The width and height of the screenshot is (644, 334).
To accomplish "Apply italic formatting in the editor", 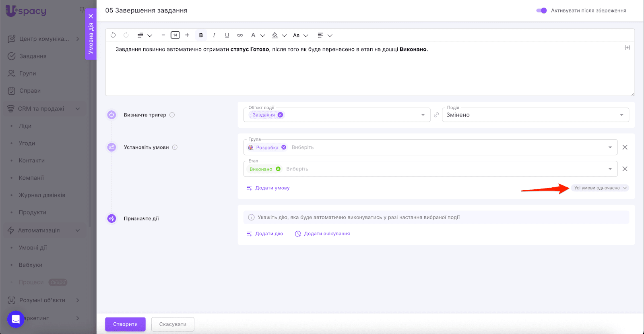I will coord(214,35).
